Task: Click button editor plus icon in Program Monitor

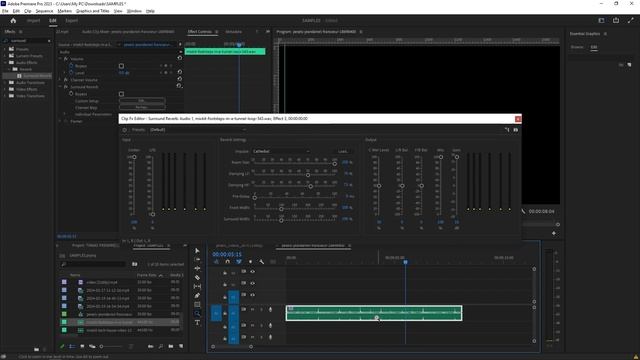Action: click(x=554, y=233)
